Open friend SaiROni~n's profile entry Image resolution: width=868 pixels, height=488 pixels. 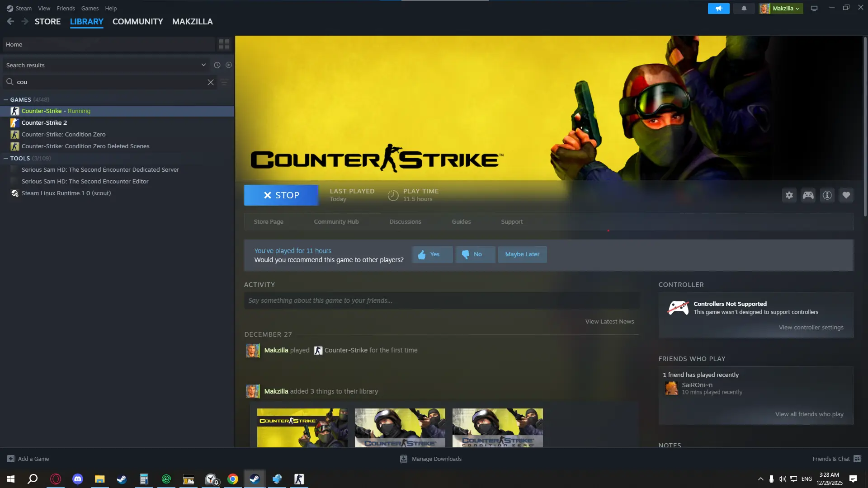703,388
